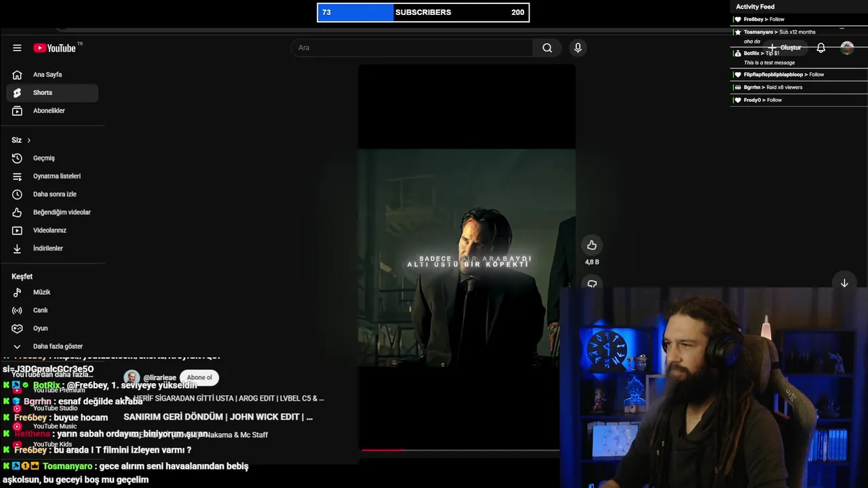The height and width of the screenshot is (488, 868).
Task: Click the Videolarınız icon
Action: tap(18, 230)
